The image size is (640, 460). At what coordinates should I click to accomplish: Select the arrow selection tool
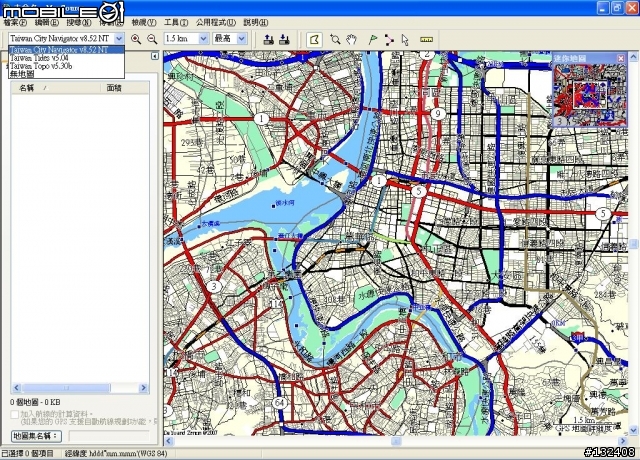[x=405, y=40]
